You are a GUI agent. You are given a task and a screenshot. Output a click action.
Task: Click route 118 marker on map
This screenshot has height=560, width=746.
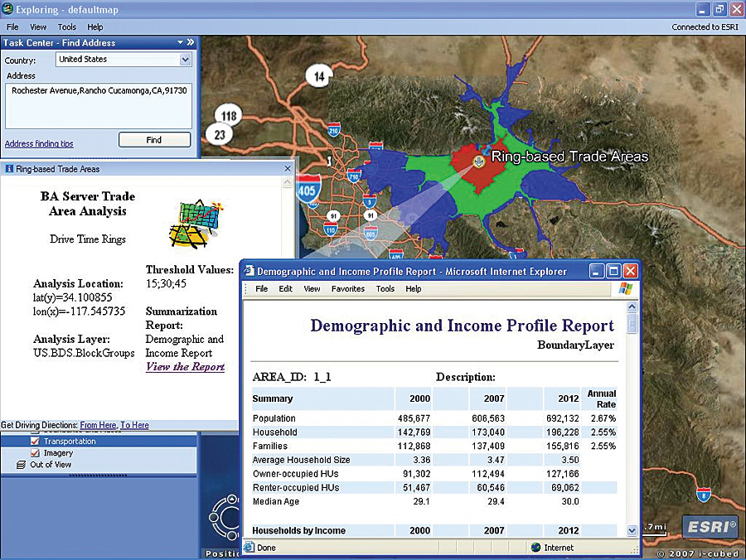coord(229,116)
